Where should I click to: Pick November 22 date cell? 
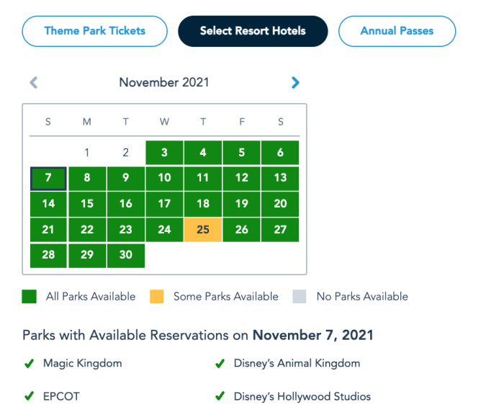point(87,230)
